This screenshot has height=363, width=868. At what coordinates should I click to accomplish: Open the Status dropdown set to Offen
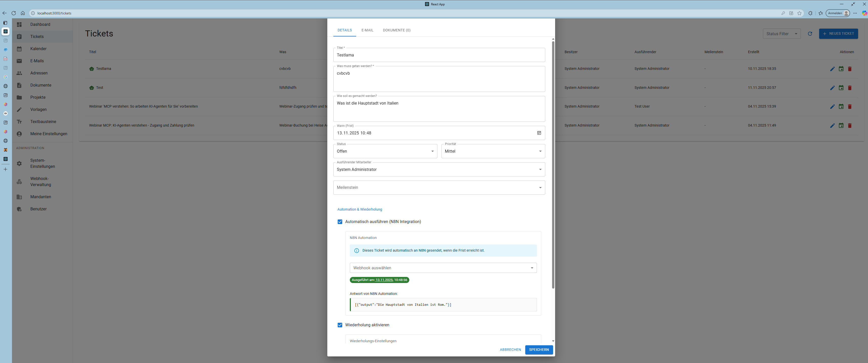(385, 151)
